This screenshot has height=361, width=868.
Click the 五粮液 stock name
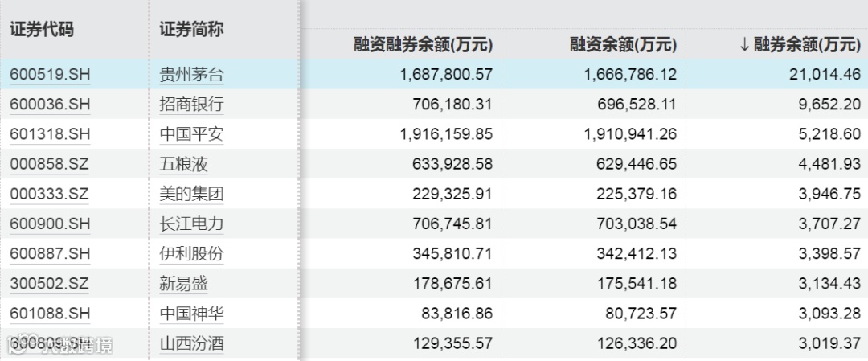pos(184,164)
